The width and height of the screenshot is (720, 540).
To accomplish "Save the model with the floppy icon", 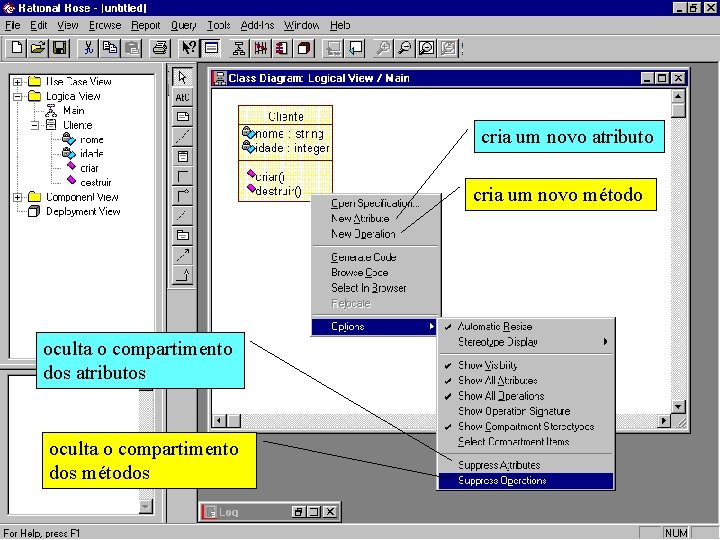I will tap(60, 48).
